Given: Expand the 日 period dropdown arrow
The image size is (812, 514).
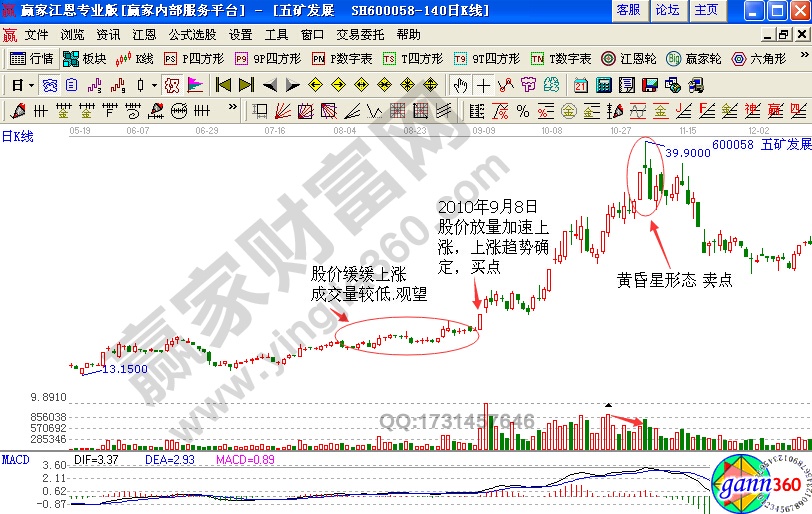Looking at the screenshot, I should 31,85.
